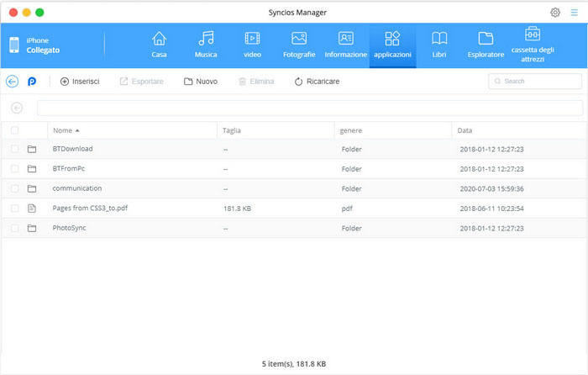Viewport: 588px width, 375px height.
Task: Click the blue back arrow icon
Action: (12, 81)
